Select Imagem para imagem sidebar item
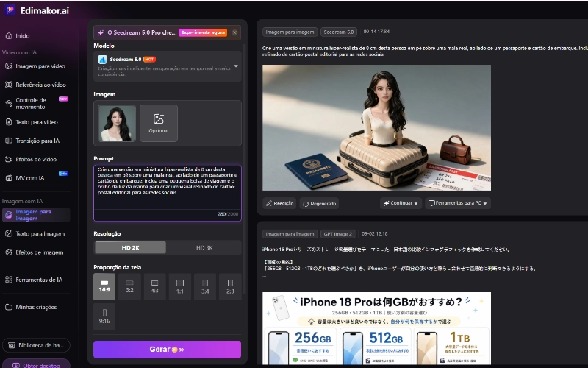Viewport: 588px width, 368px height. click(36, 215)
